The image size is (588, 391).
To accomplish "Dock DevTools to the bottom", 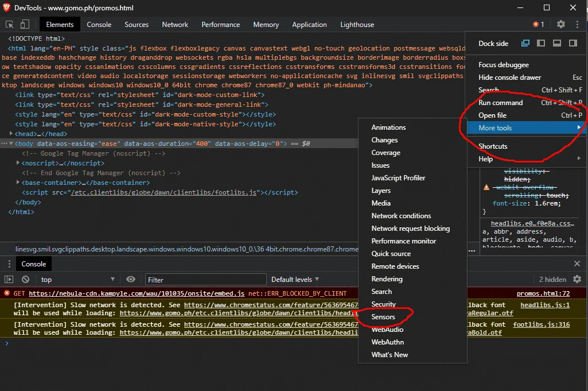I will click(x=557, y=43).
